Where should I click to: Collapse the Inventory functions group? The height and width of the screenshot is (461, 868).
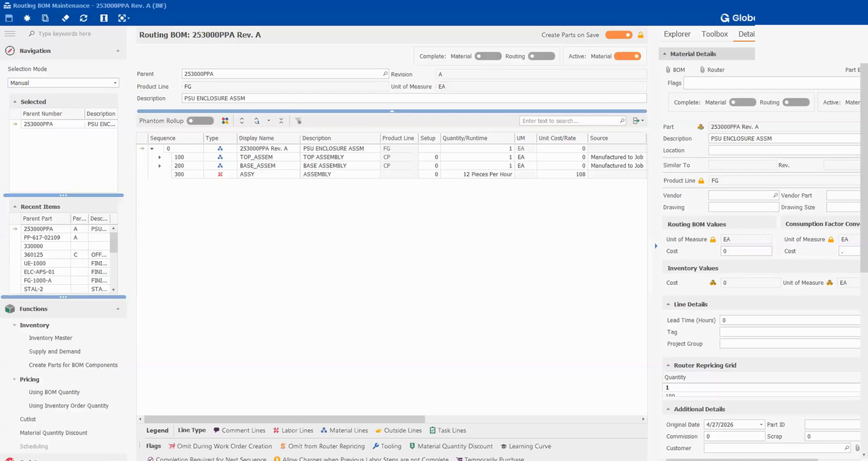[x=15, y=325]
